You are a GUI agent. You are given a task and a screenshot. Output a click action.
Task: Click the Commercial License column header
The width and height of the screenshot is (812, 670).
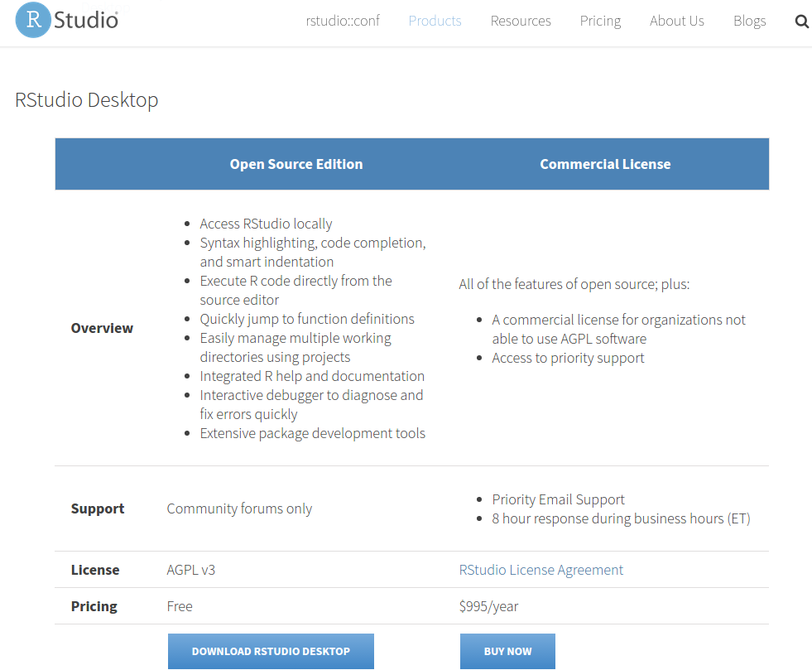pyautogui.click(x=605, y=164)
